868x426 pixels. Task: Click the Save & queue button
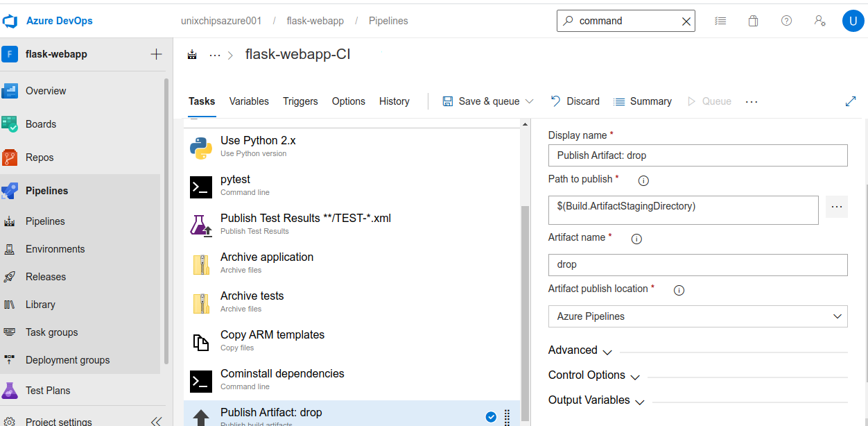481,101
